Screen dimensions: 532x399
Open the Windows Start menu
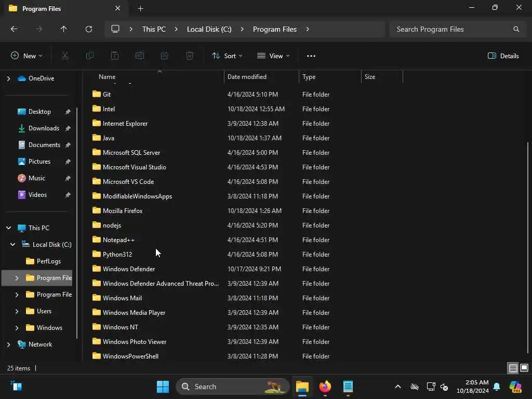pos(163,387)
